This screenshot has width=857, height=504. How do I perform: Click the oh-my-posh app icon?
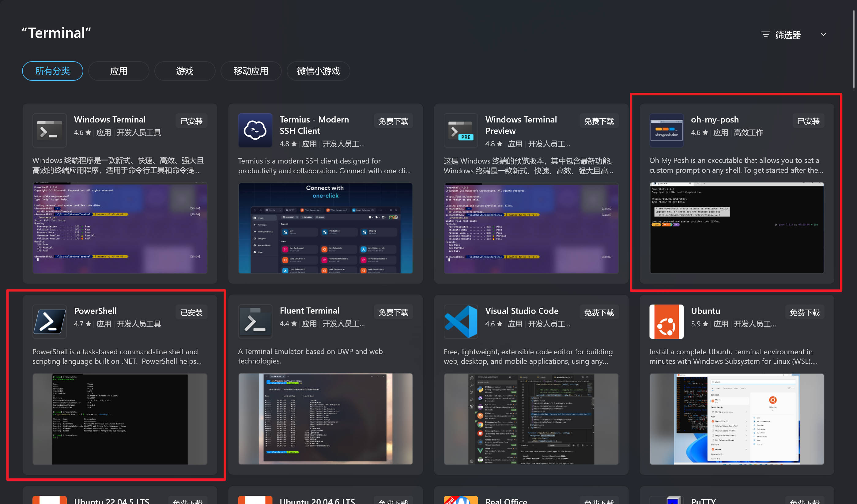coord(666,130)
